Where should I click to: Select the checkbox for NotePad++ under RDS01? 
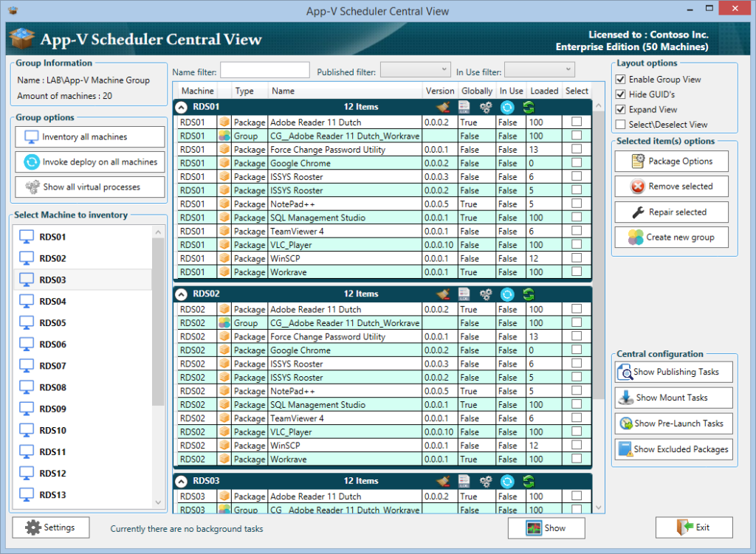(x=577, y=204)
